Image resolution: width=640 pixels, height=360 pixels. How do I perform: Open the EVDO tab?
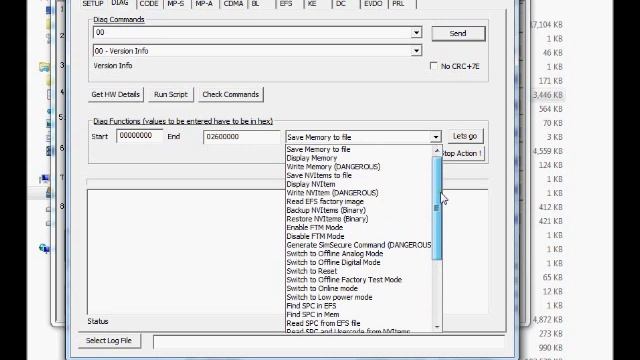(373, 4)
